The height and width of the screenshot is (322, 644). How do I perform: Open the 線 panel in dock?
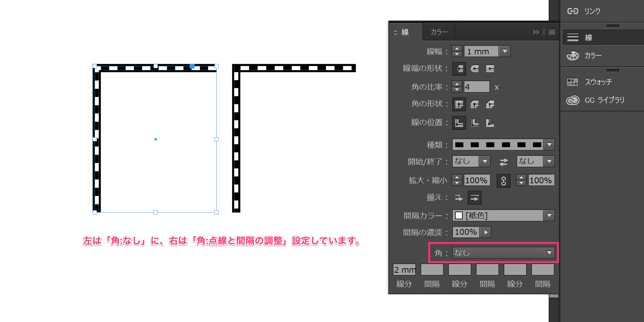point(603,38)
